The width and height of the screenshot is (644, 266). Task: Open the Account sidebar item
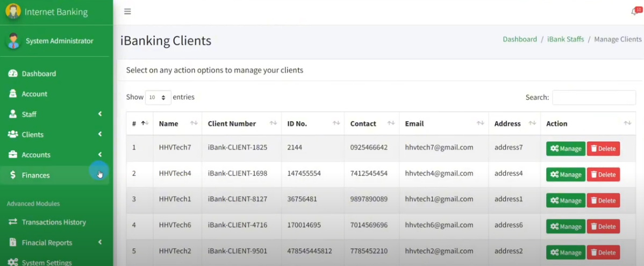pyautogui.click(x=34, y=94)
